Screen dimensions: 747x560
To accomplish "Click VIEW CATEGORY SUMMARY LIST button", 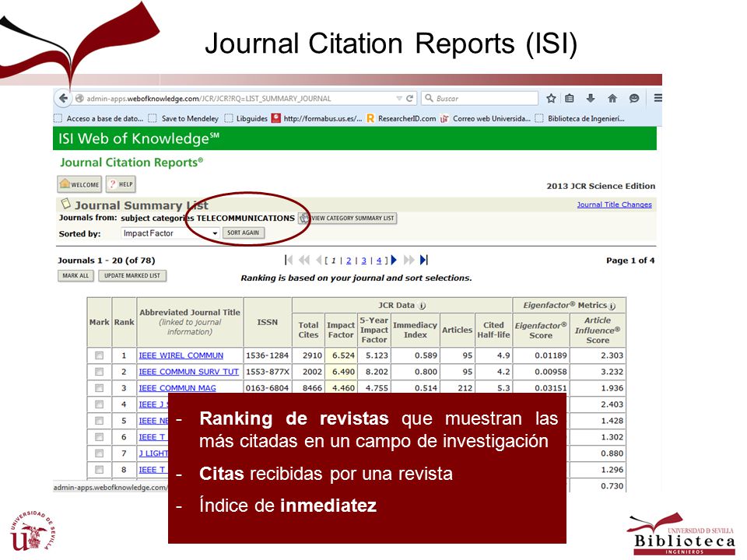I will pyautogui.click(x=348, y=218).
